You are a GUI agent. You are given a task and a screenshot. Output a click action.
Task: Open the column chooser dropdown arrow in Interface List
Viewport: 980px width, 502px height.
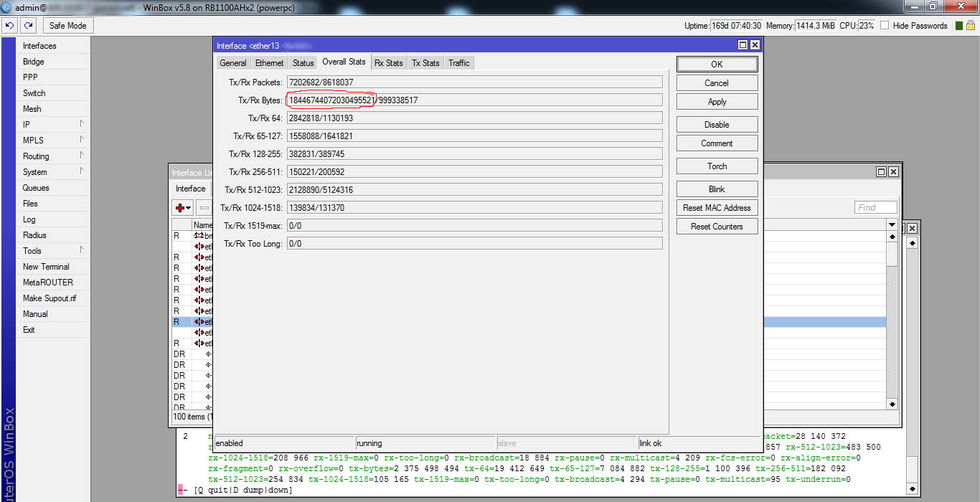(892, 224)
